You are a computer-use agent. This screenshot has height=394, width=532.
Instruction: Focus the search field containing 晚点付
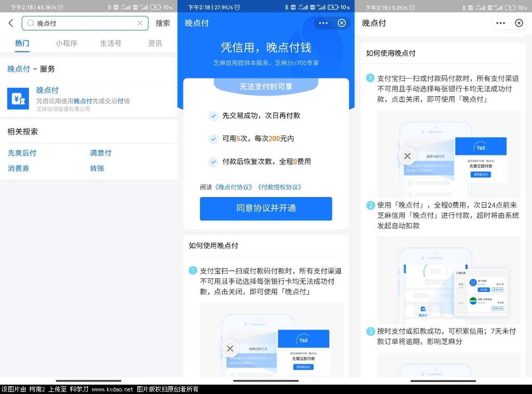85,23
